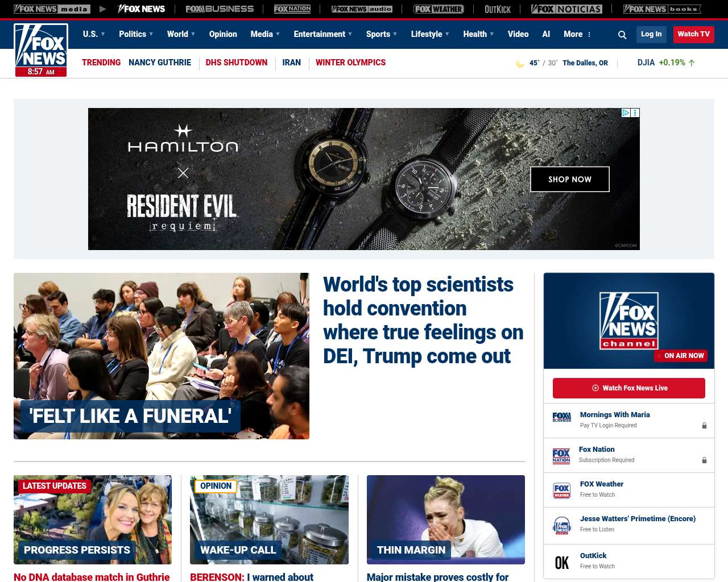The image size is (728, 582).
Task: Expand the U.S. dropdown menu
Action: coord(94,34)
